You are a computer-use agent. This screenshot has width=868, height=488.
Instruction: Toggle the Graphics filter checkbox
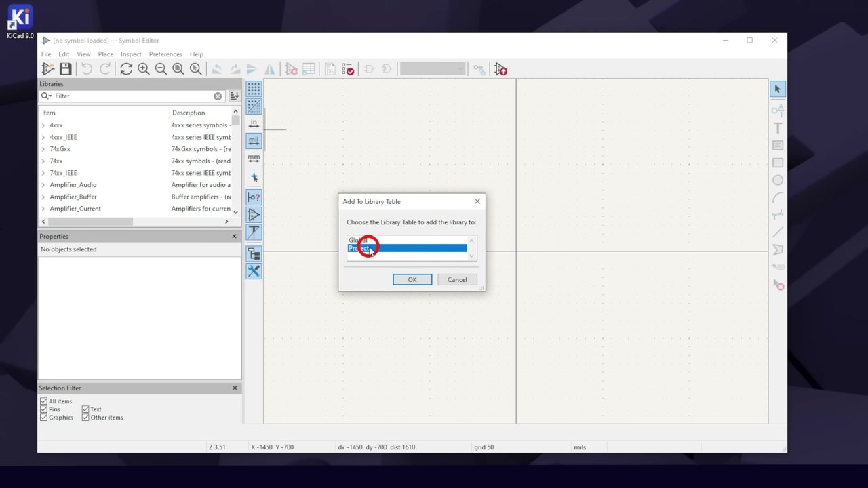44,418
